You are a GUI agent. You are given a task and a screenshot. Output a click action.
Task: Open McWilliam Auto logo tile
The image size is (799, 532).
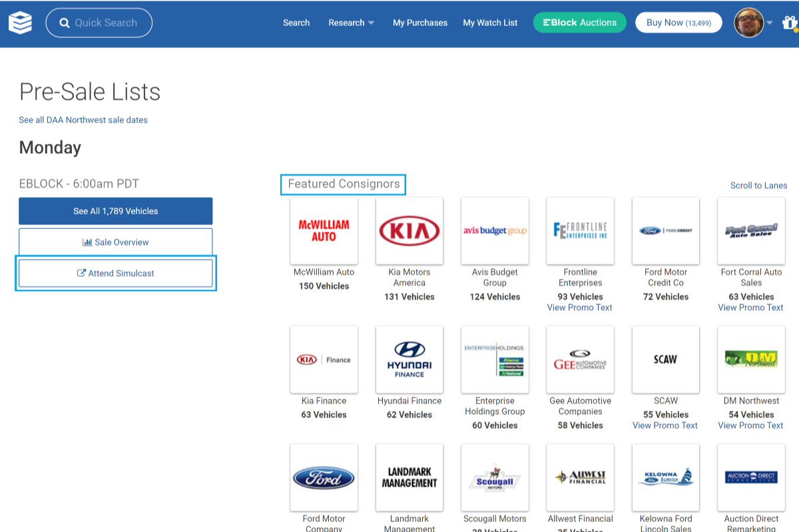tap(324, 230)
